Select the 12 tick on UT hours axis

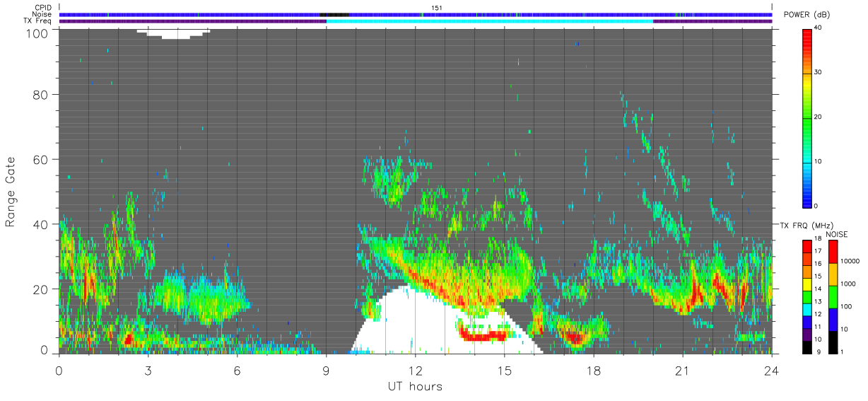pyautogui.click(x=416, y=371)
